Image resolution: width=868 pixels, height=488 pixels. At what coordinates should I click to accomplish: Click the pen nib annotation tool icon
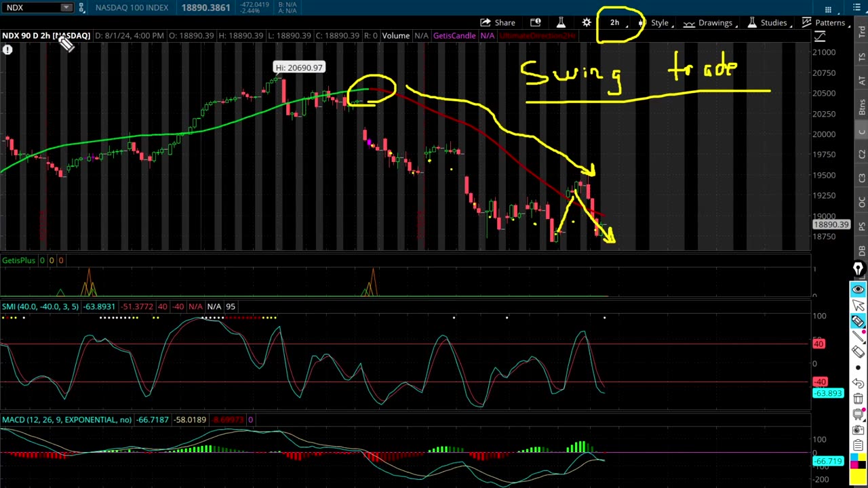tap(858, 269)
